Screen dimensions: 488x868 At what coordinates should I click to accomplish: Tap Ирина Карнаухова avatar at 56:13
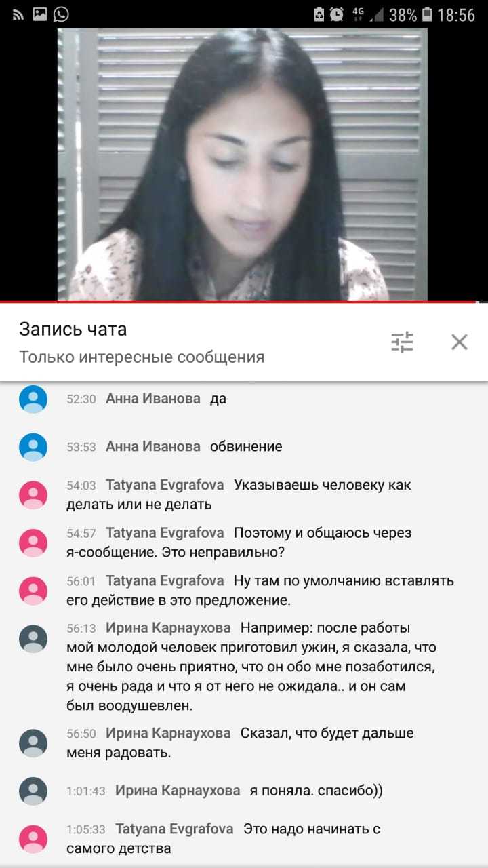point(33,638)
